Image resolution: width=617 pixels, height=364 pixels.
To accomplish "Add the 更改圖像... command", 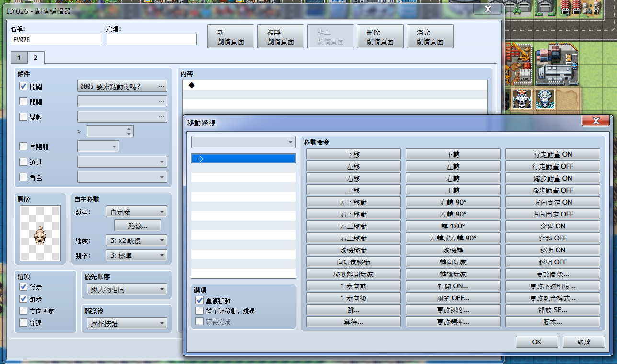I will (x=553, y=274).
